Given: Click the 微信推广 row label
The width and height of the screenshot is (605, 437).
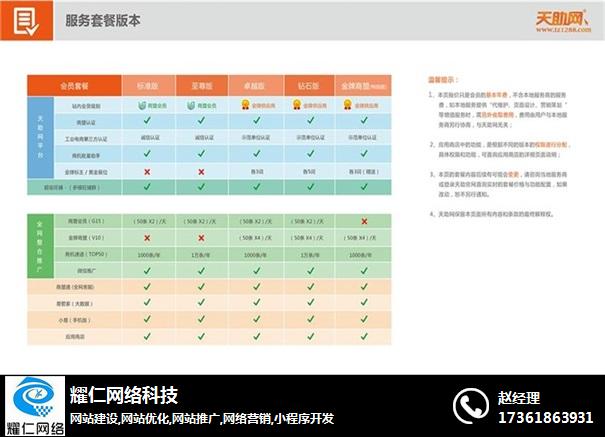Looking at the screenshot, I should (x=86, y=271).
